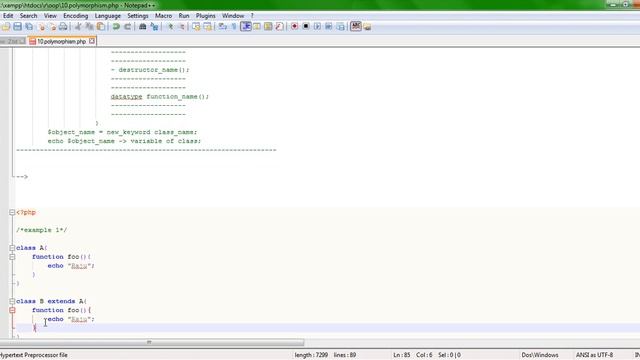Open the Settings menu
Viewport: 640px width, 360px height.
138,16
